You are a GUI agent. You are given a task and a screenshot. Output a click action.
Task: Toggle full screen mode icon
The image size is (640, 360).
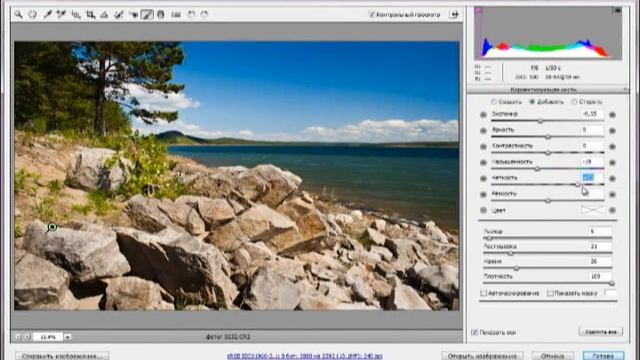(x=454, y=15)
